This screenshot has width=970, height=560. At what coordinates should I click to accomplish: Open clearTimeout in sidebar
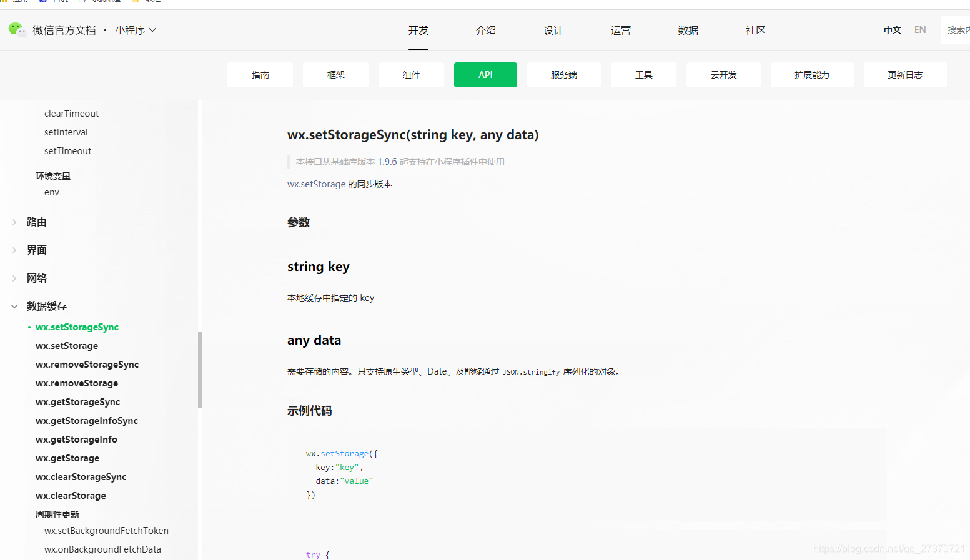point(71,114)
